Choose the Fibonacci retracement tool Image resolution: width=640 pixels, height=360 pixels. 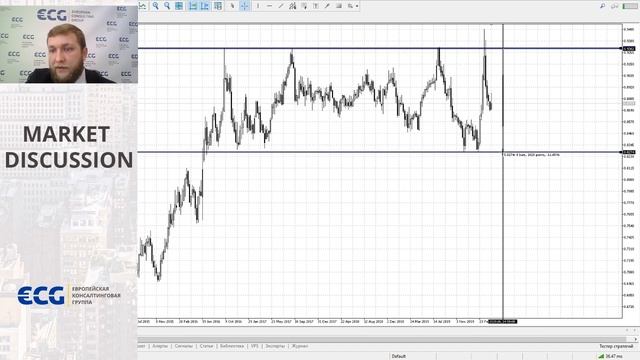coord(304,6)
